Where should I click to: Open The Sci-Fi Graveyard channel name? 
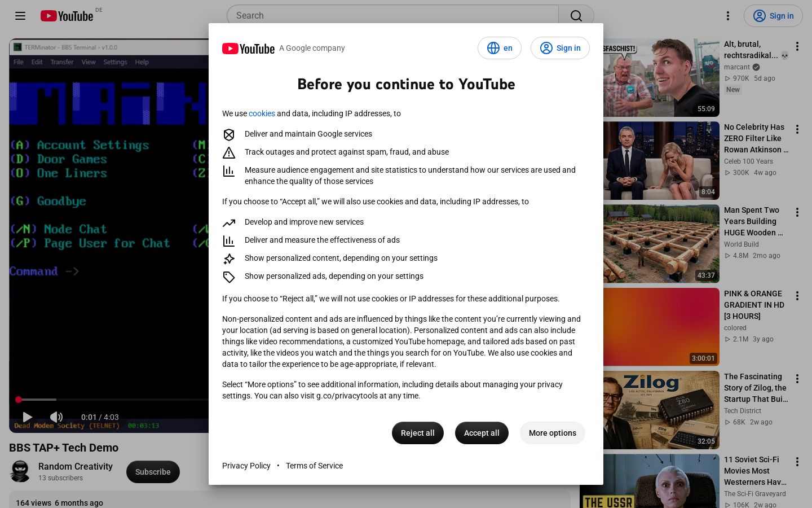(x=755, y=494)
